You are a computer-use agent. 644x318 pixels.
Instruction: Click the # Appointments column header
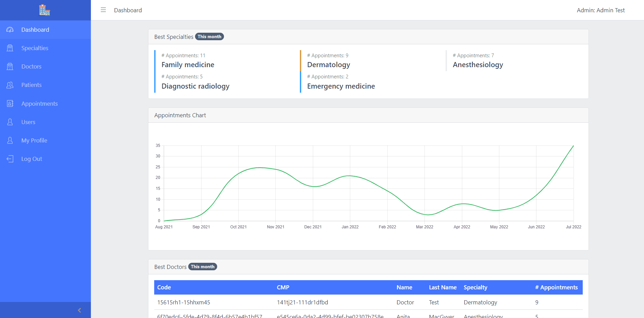pos(556,287)
